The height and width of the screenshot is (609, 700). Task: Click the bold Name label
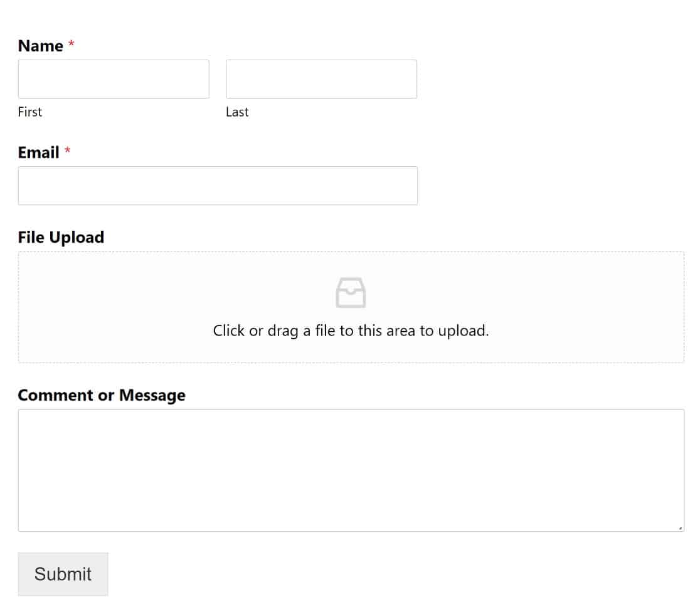41,46
